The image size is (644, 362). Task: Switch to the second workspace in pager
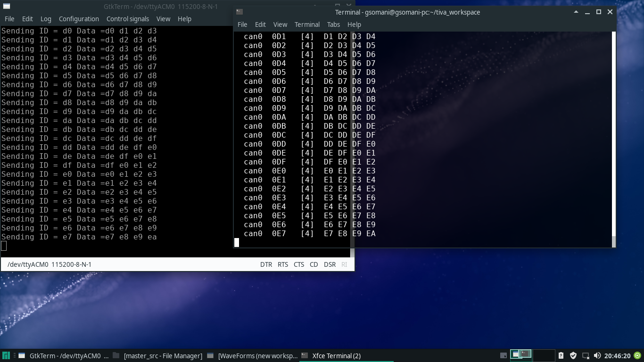[x=543, y=355]
